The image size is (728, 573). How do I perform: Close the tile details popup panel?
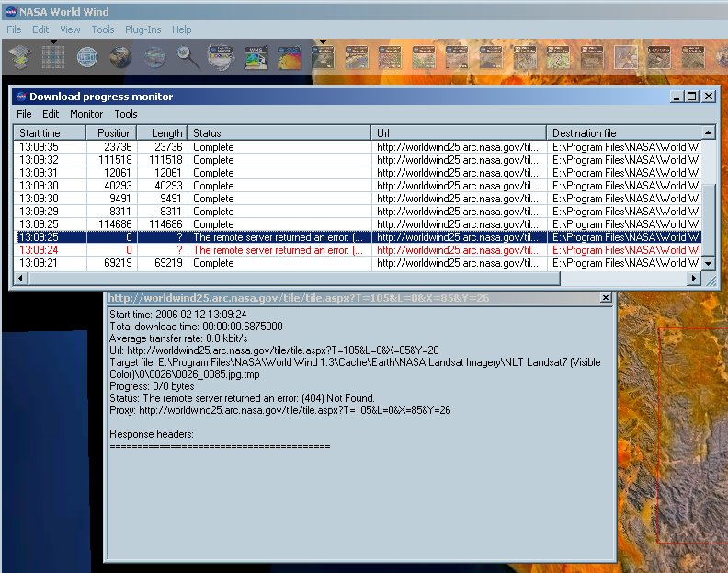(605, 298)
